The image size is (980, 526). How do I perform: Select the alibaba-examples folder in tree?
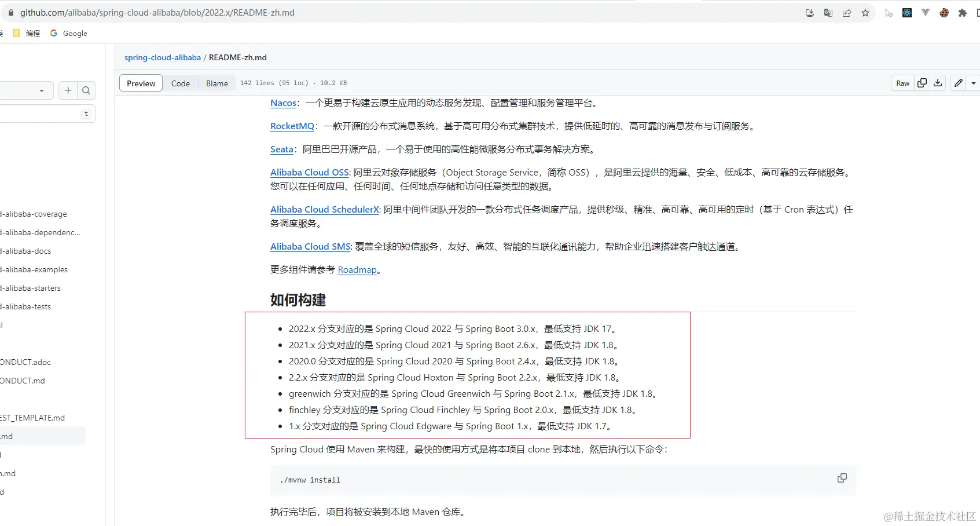tap(35, 269)
